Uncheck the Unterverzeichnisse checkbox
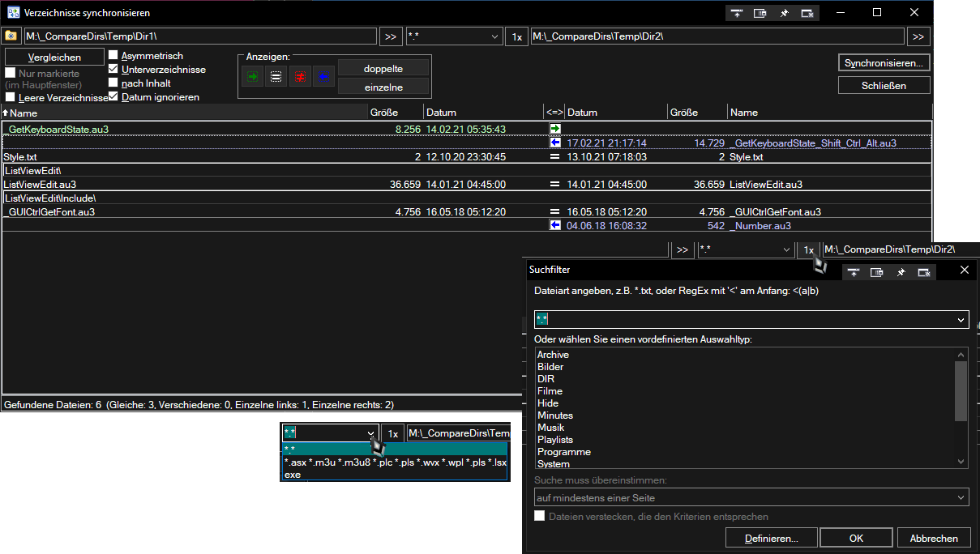 (x=114, y=70)
